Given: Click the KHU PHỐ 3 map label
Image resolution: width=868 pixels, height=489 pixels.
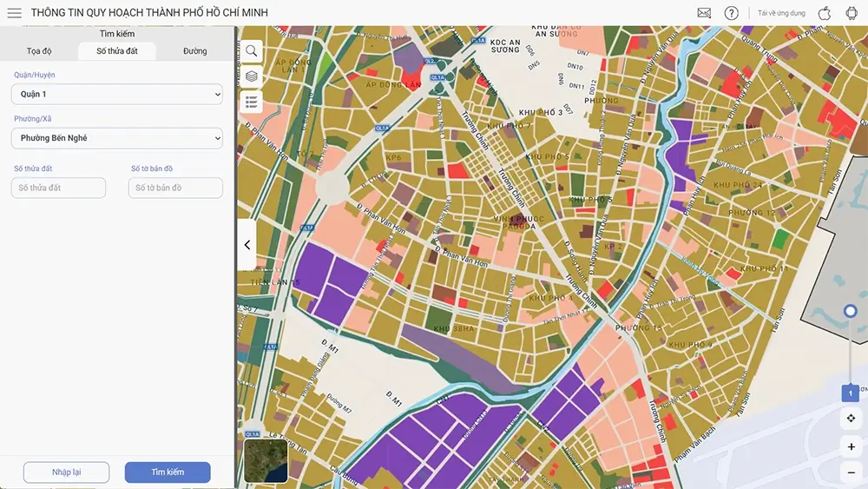Looking at the screenshot, I should click(x=540, y=112).
